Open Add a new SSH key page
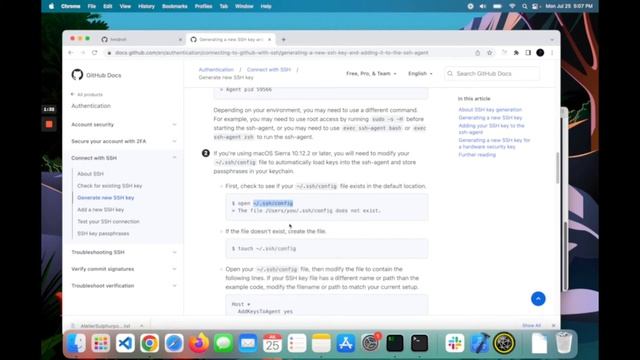This screenshot has height=360, width=640. [100, 209]
